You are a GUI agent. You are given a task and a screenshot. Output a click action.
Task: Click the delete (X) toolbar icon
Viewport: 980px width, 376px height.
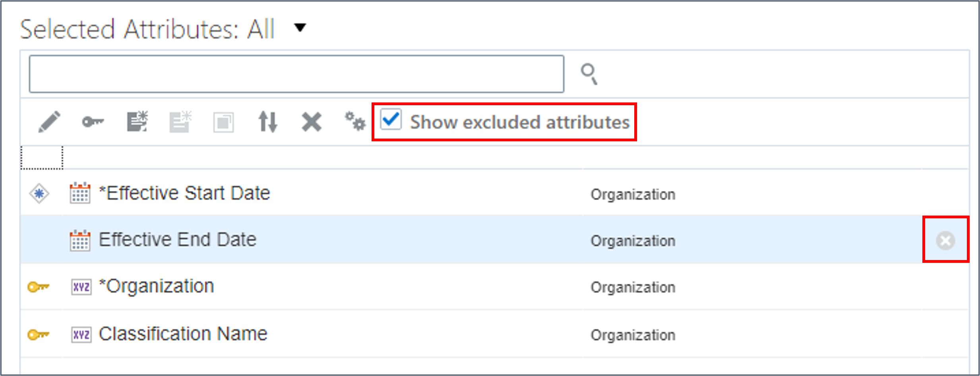coord(312,121)
